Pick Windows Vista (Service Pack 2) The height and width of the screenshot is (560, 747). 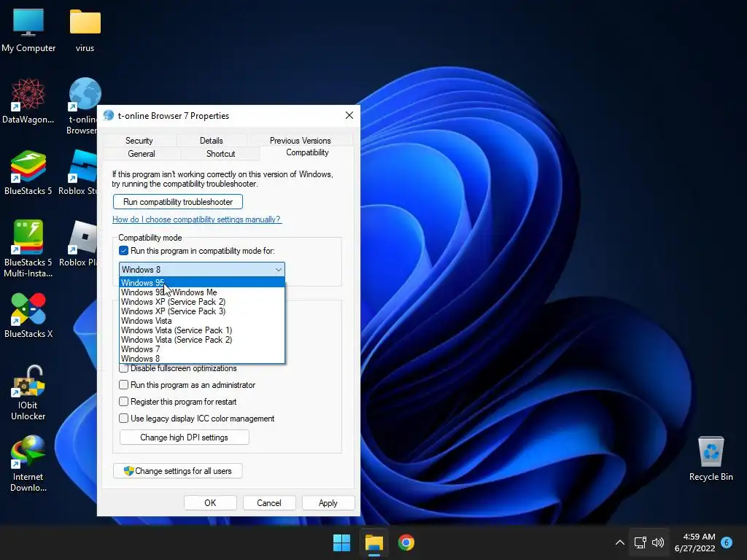tap(202, 340)
